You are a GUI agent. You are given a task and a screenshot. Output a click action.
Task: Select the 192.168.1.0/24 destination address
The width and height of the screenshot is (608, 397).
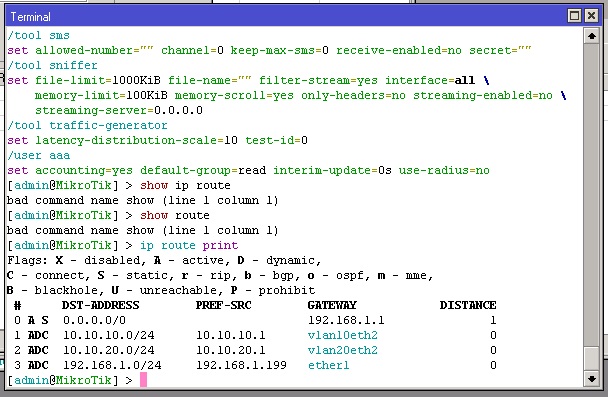[112, 365]
